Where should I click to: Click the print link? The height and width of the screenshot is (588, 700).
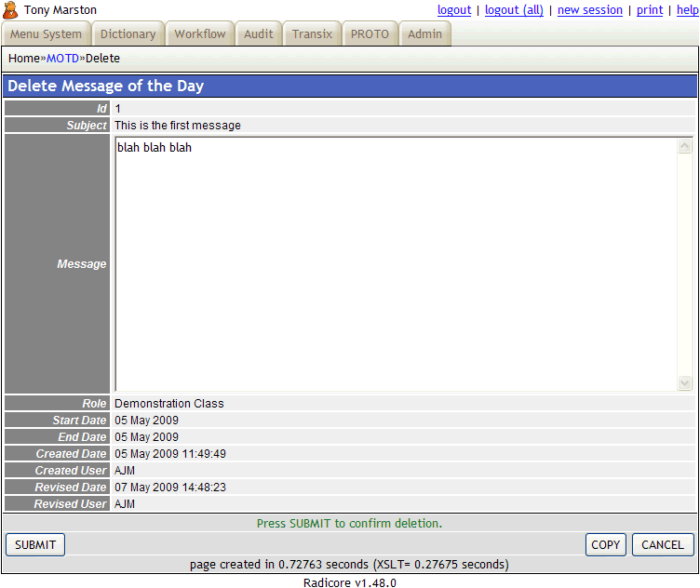pyautogui.click(x=650, y=10)
